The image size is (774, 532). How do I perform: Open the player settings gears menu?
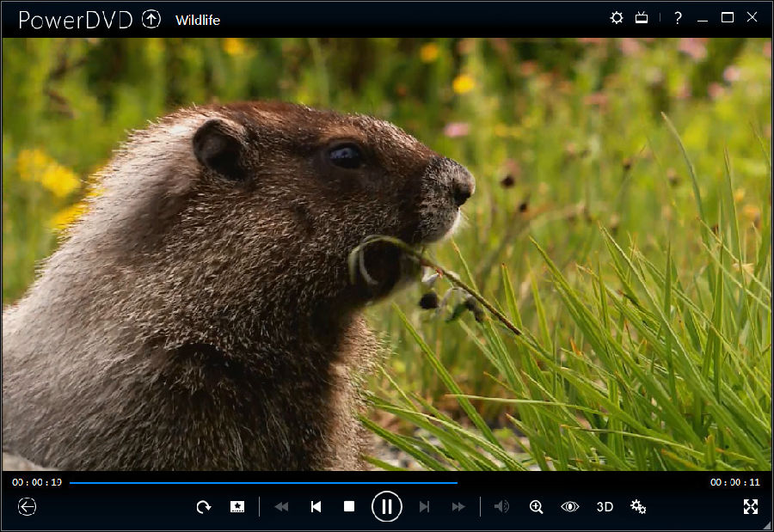tap(638, 506)
